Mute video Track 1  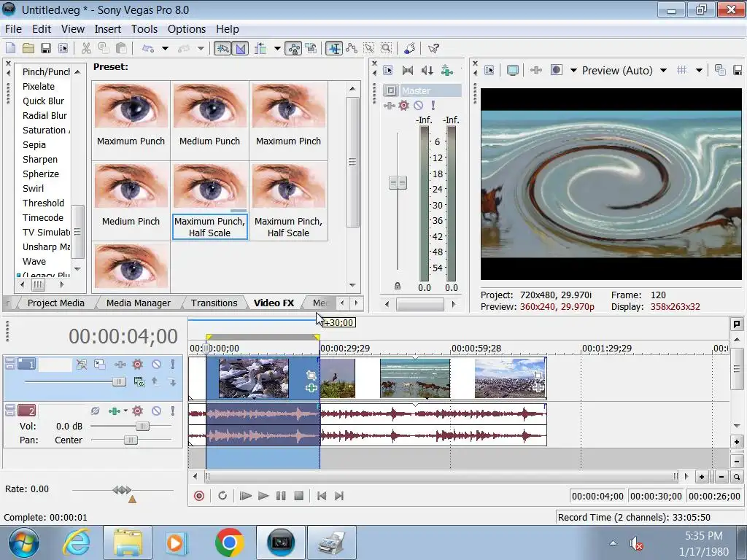pyautogui.click(x=156, y=365)
